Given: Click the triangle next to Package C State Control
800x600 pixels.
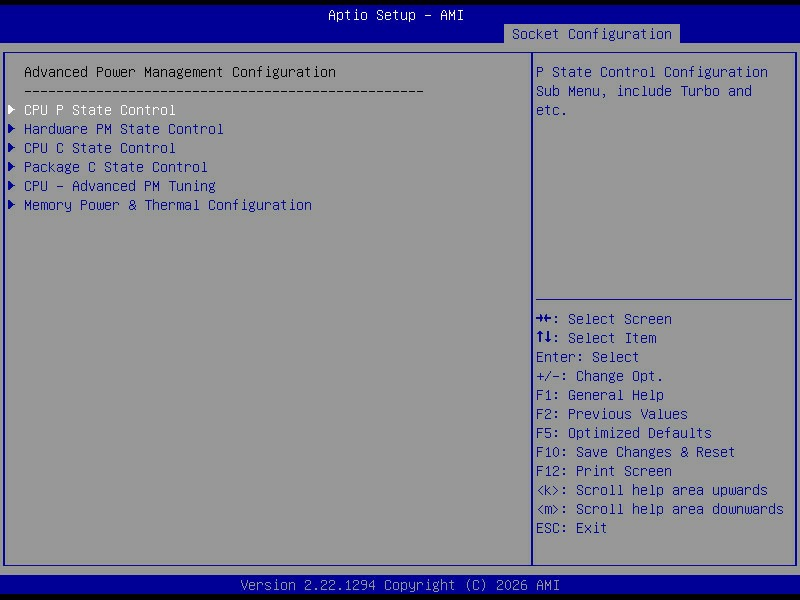Looking at the screenshot, I should point(11,167).
